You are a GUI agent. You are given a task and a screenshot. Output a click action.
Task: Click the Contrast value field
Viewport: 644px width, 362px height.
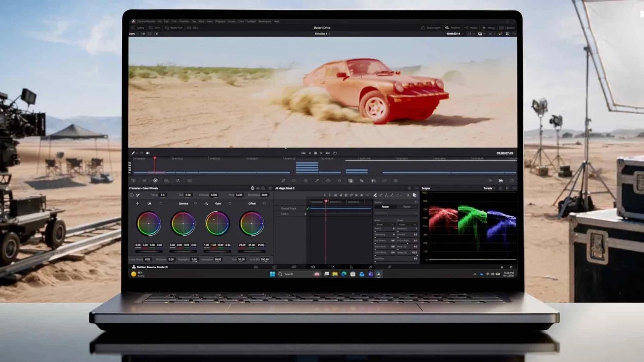(214, 195)
